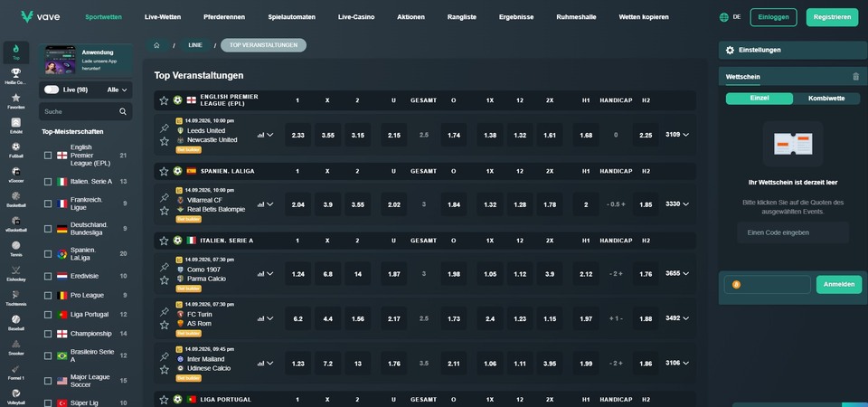The height and width of the screenshot is (407, 868).
Task: Click the app download Anwendung banner
Action: [86, 61]
